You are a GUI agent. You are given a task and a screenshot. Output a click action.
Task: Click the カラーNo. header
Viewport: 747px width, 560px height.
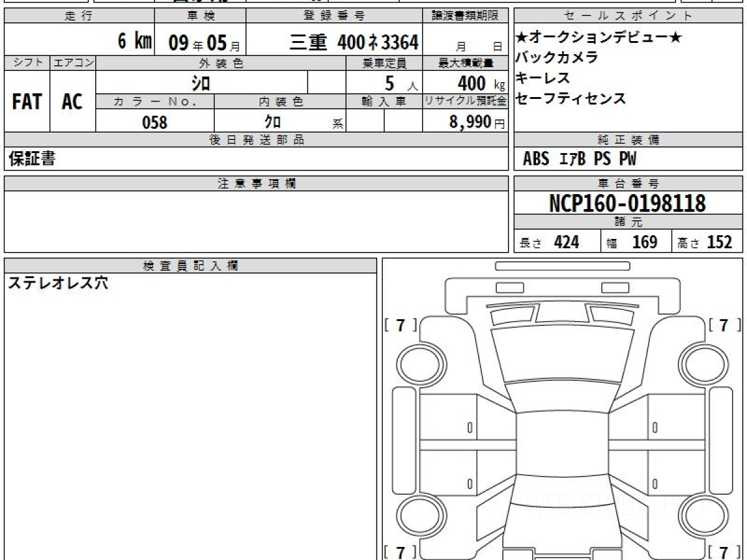coord(155,103)
